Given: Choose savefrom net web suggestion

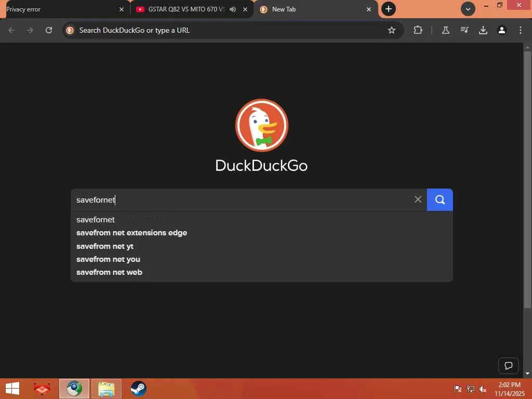Looking at the screenshot, I should coord(262,272).
